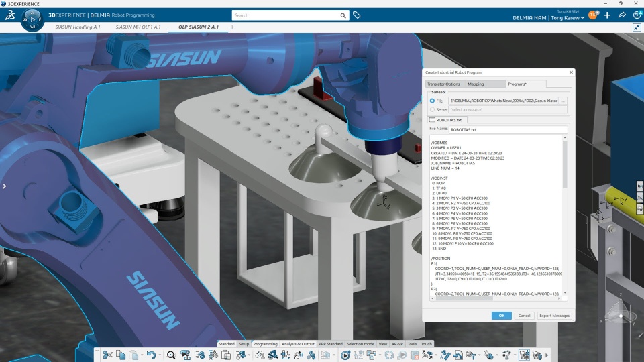Click the 'JOB_NAME = ROBOTTAS' line
The width and height of the screenshot is (644, 362).
pyautogui.click(x=453, y=163)
